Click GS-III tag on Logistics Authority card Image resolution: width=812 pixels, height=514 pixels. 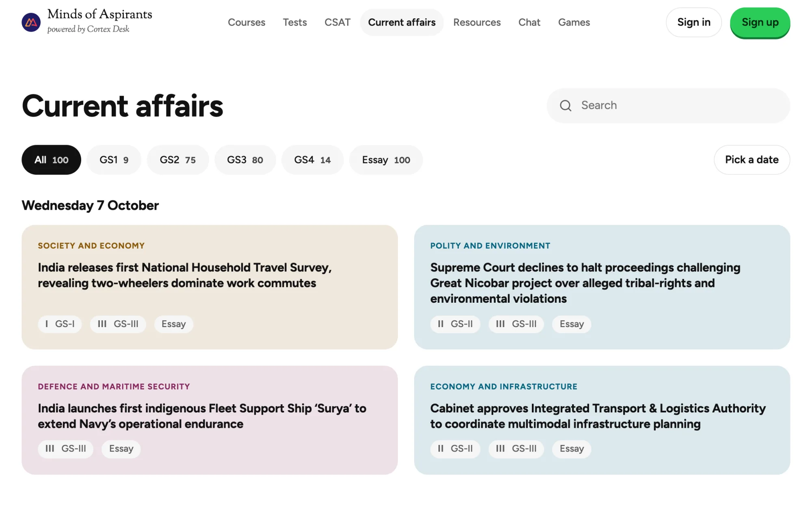516,449
